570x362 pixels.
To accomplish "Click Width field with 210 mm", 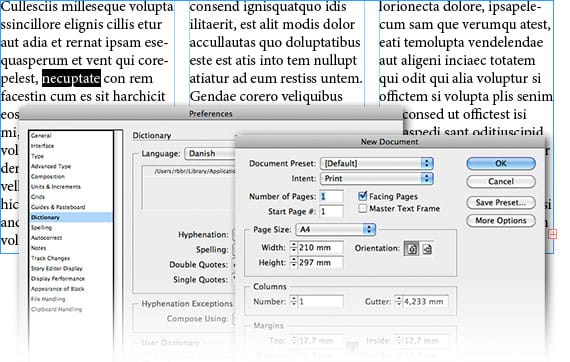I will pos(321,248).
